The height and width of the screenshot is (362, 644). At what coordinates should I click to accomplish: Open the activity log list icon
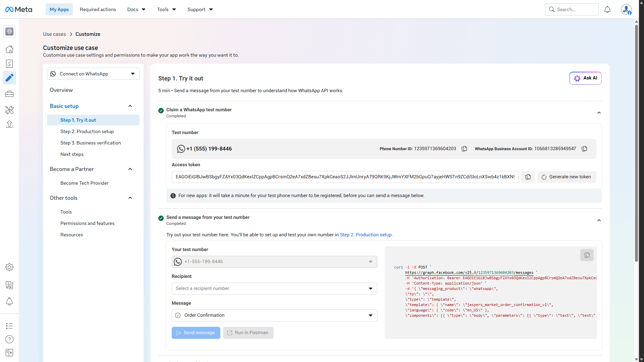tap(9, 326)
